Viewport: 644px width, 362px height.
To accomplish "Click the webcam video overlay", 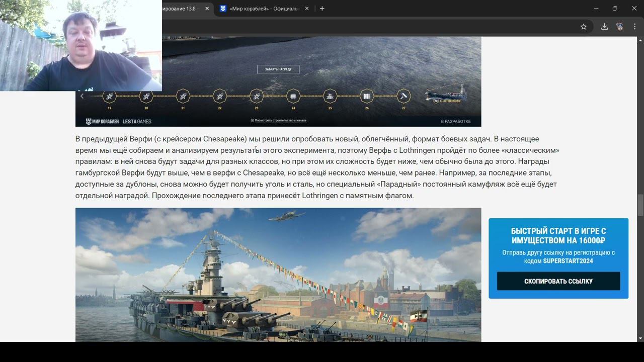I will (81, 45).
